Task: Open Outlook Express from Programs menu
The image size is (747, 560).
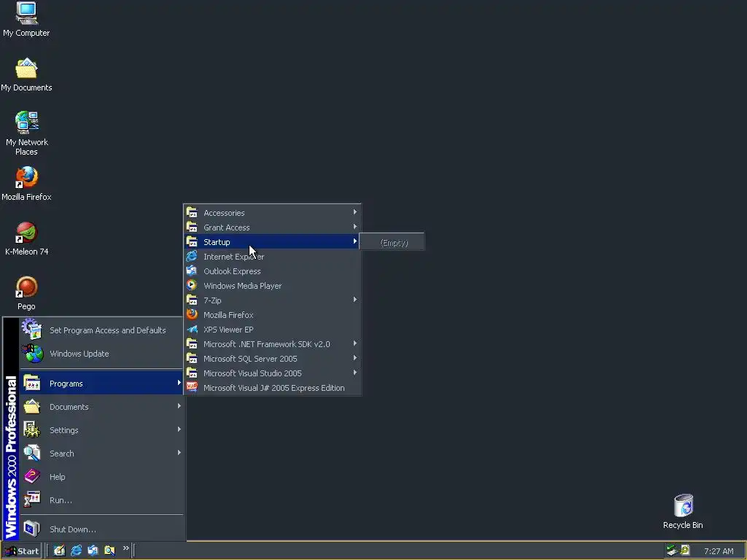Action: 272,271
